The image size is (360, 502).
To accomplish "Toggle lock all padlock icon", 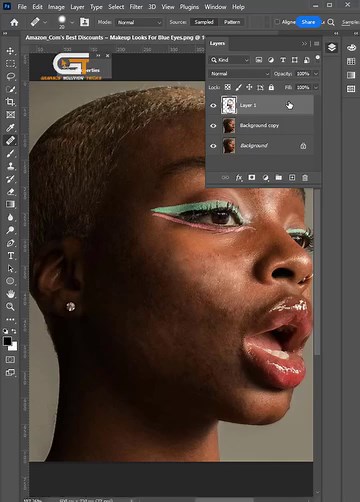I will [x=271, y=87].
